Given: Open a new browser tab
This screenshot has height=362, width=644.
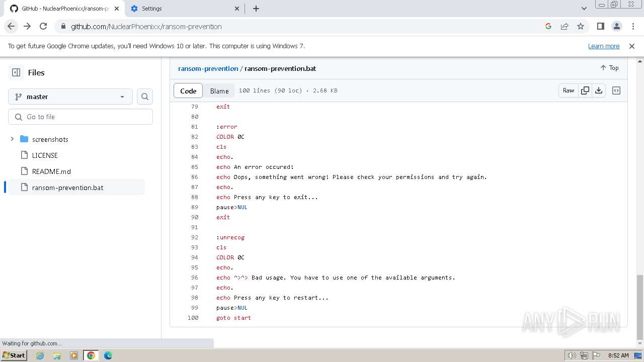Looking at the screenshot, I should click(256, 9).
